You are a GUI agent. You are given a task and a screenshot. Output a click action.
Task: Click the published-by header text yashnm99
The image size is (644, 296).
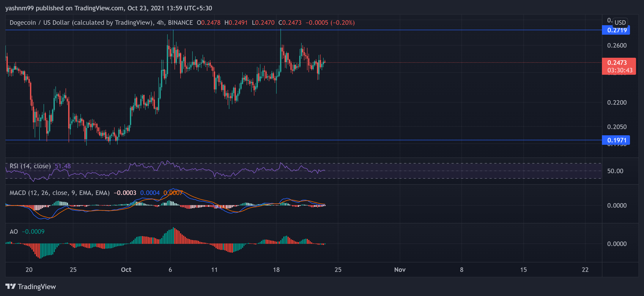coord(19,8)
